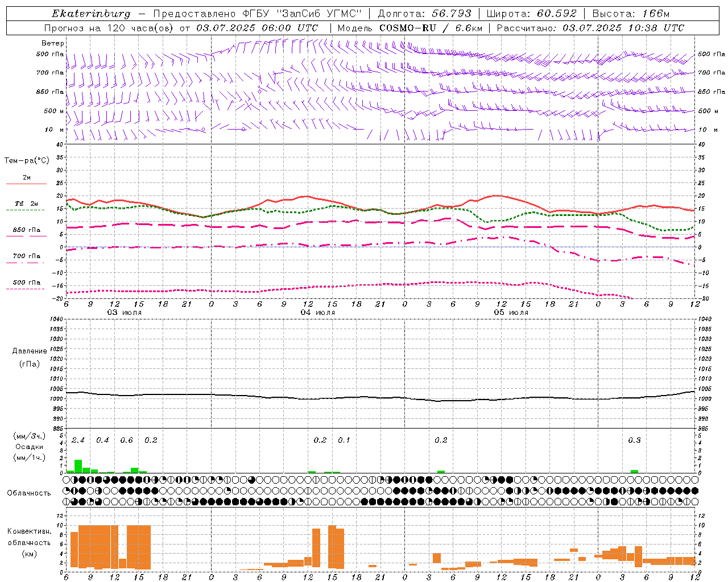
Task: Click the 0.3 precipitation amount
Action: (x=634, y=440)
